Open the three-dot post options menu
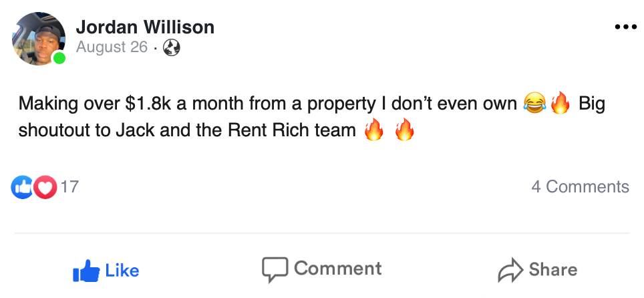The image size is (644, 298). click(625, 27)
